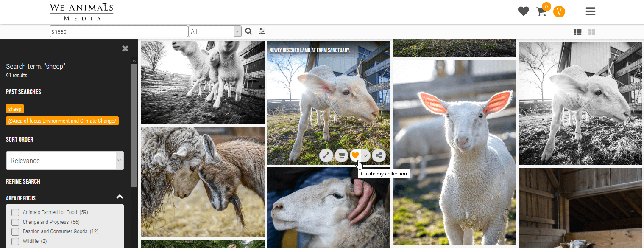Close the search sidebar panel
This screenshot has height=248, width=644.
[x=125, y=48]
